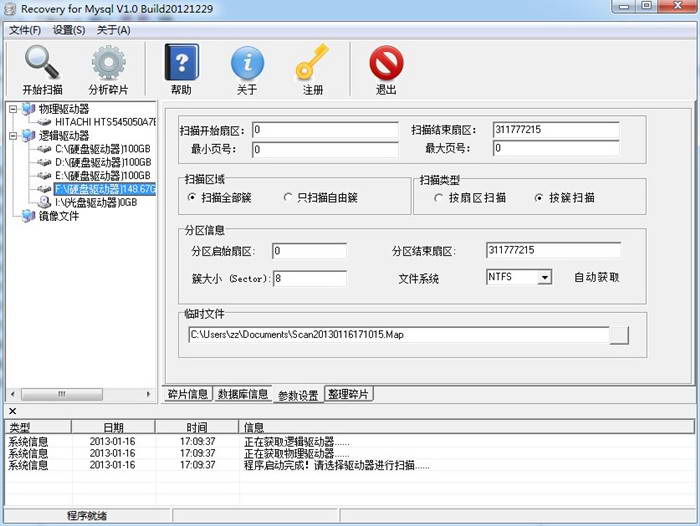This screenshot has height=526, width=700.
Task: Switch to the 整理碎片 tab
Action: pos(348,394)
